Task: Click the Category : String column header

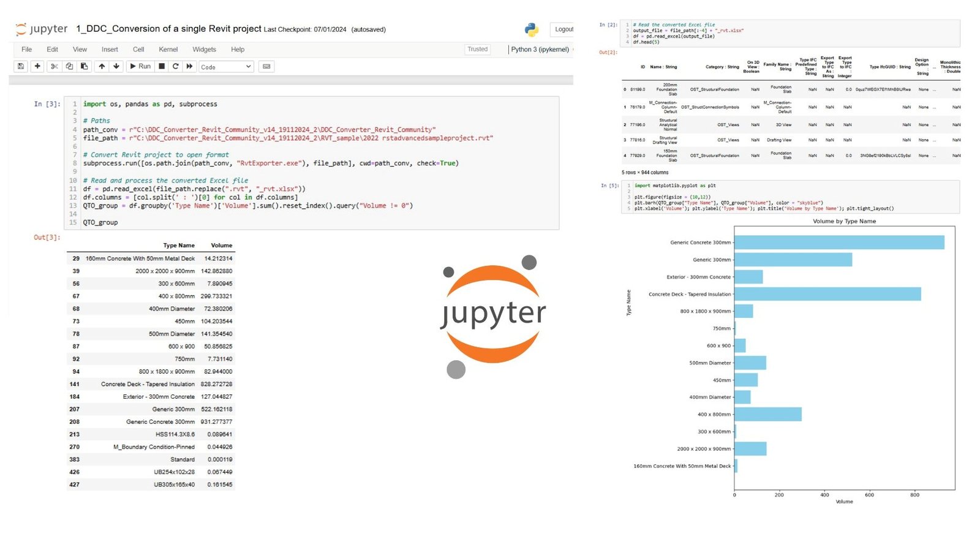Action: (x=722, y=67)
